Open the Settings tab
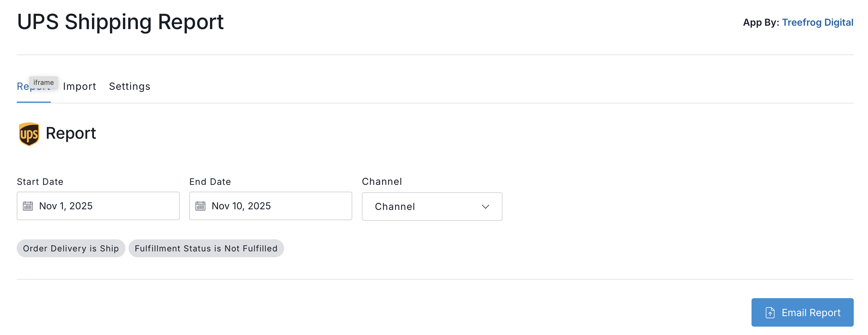The width and height of the screenshot is (868, 335). (x=129, y=86)
